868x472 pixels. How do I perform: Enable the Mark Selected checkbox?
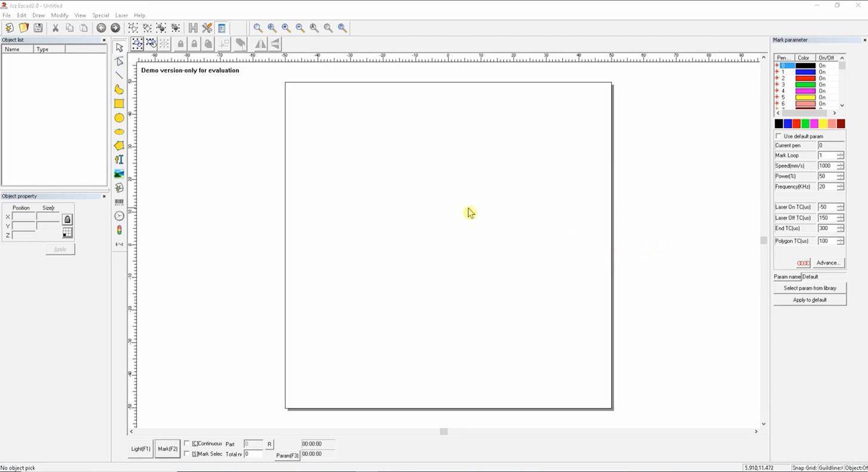pyautogui.click(x=187, y=454)
